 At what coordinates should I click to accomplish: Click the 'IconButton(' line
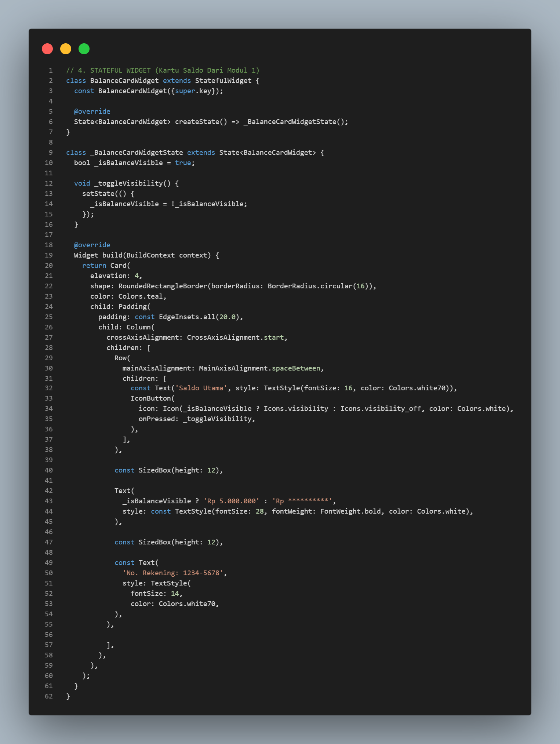(153, 398)
